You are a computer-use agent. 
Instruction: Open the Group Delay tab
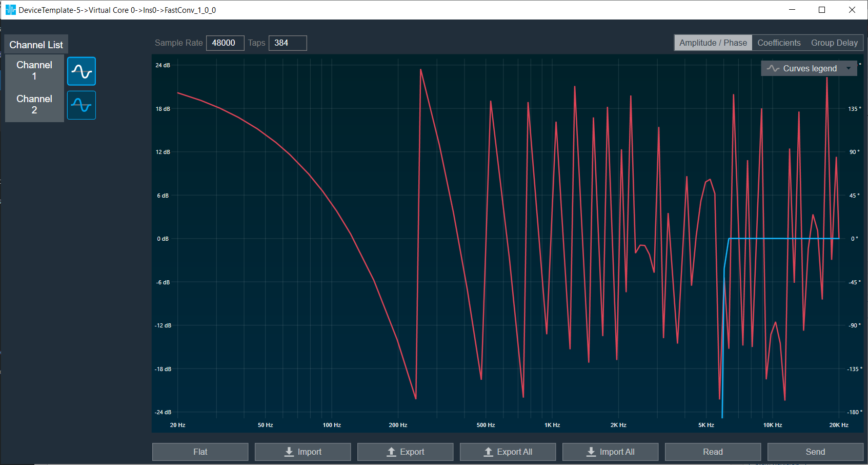pos(834,43)
